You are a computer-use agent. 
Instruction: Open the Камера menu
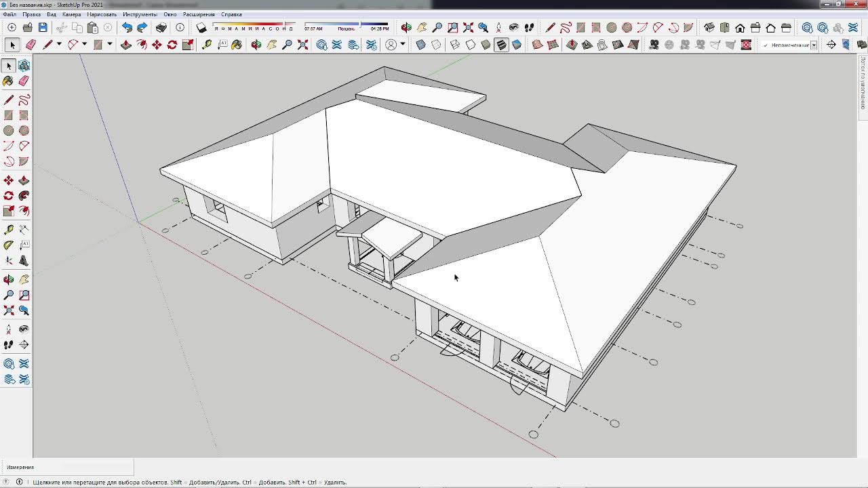tap(71, 14)
